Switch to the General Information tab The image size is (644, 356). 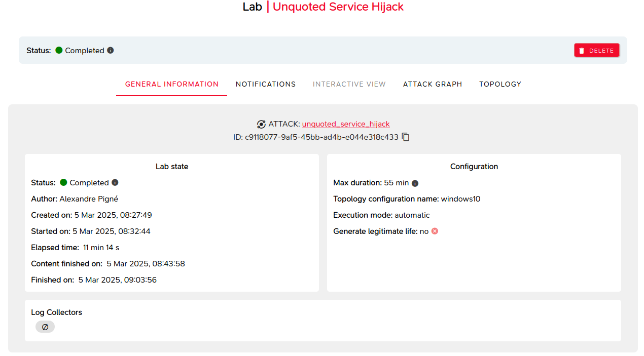pos(172,85)
